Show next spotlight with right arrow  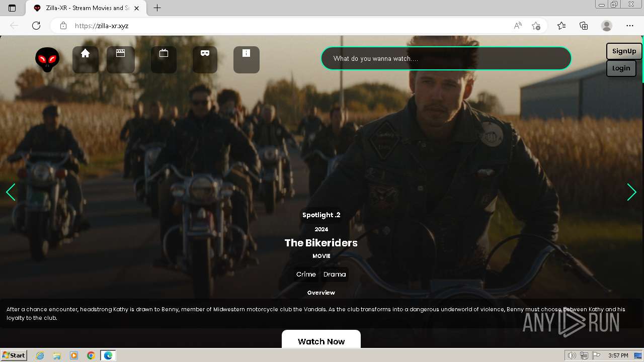(632, 192)
